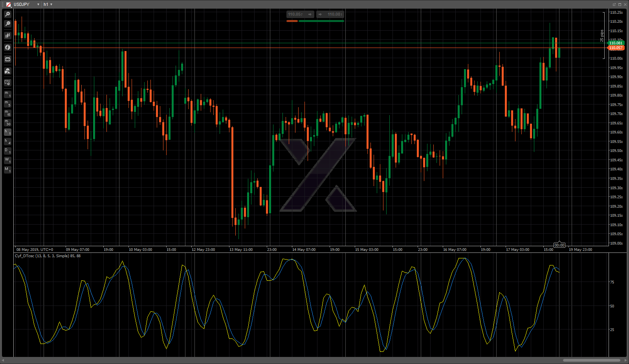The height and width of the screenshot is (364, 629).
Task: Open chart settings gear icon
Action: click(7, 82)
